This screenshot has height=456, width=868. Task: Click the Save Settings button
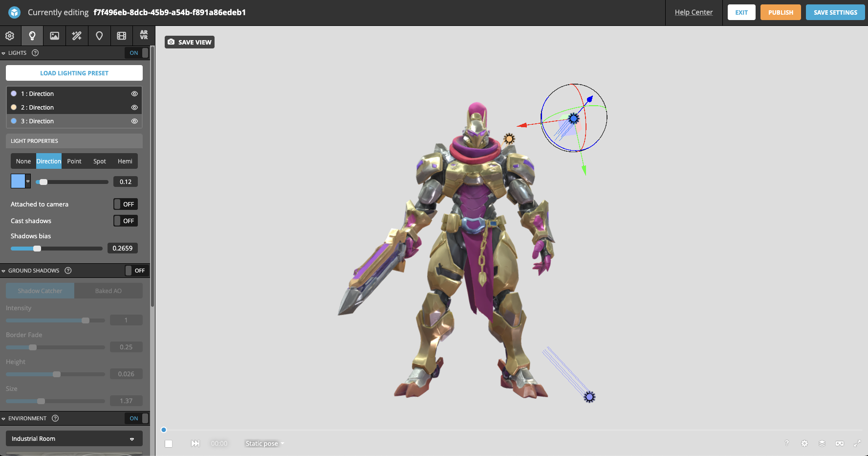click(x=835, y=12)
